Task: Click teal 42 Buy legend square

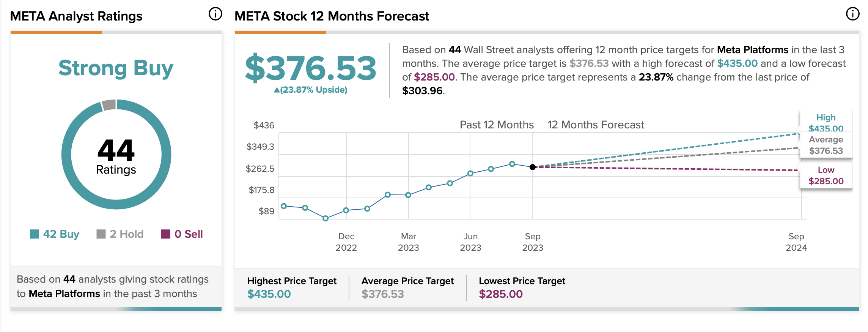Action: pos(35,234)
